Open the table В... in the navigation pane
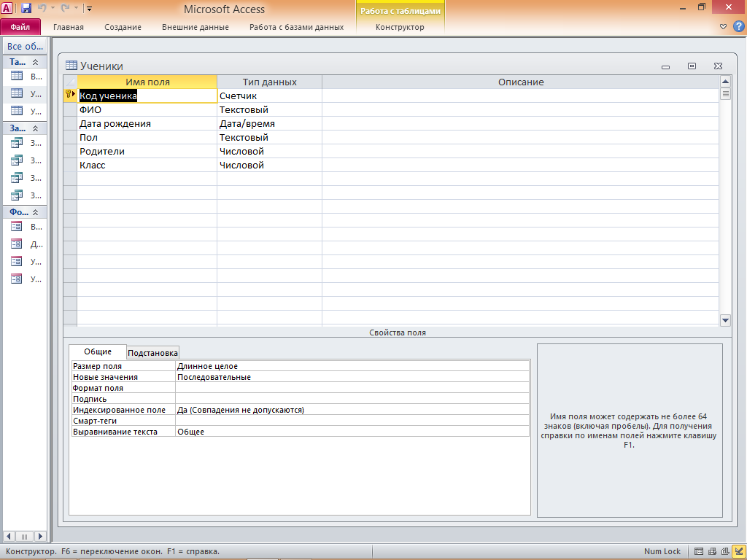The width and height of the screenshot is (747, 560). (26, 76)
